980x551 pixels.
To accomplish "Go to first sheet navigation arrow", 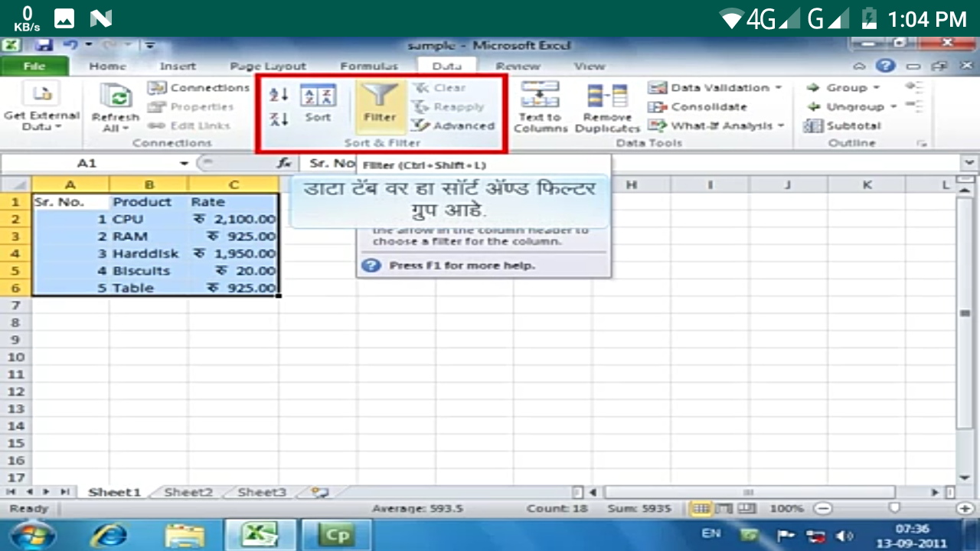I will pyautogui.click(x=11, y=492).
